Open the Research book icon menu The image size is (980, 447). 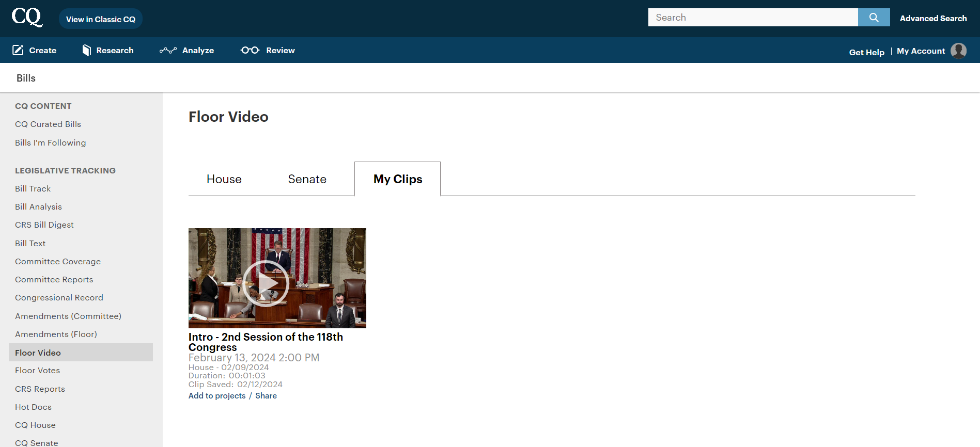coord(86,50)
